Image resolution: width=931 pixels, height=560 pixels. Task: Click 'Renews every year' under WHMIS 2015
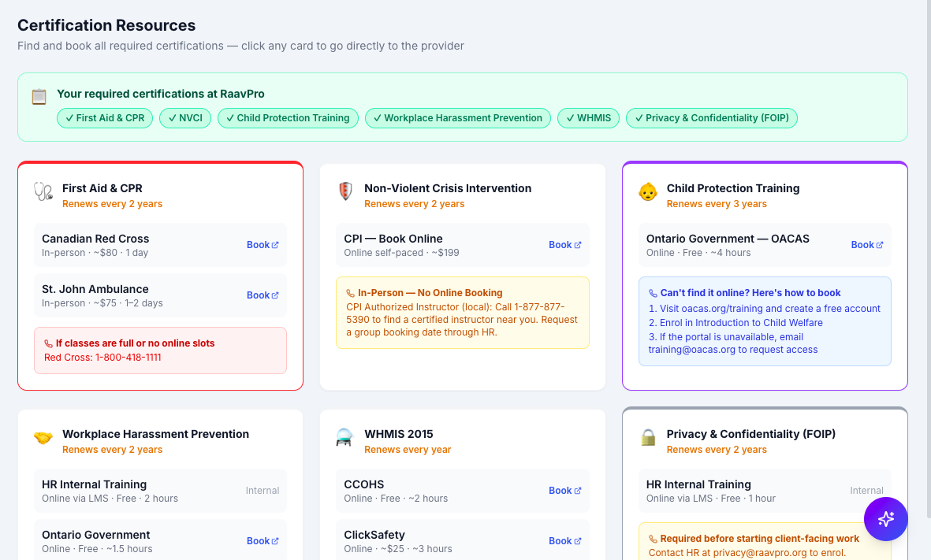(408, 450)
